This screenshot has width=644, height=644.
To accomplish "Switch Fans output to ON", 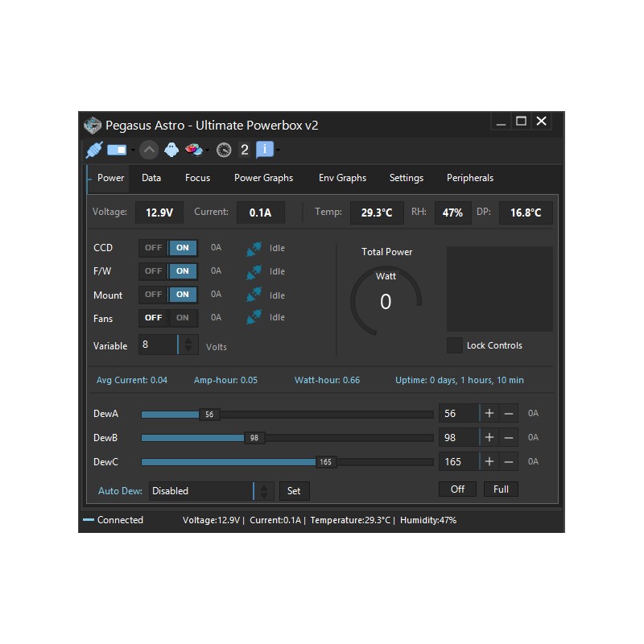I will [183, 318].
